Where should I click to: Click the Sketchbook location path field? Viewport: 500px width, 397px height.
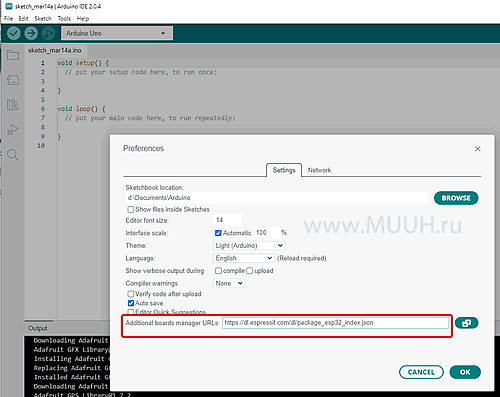coord(277,198)
